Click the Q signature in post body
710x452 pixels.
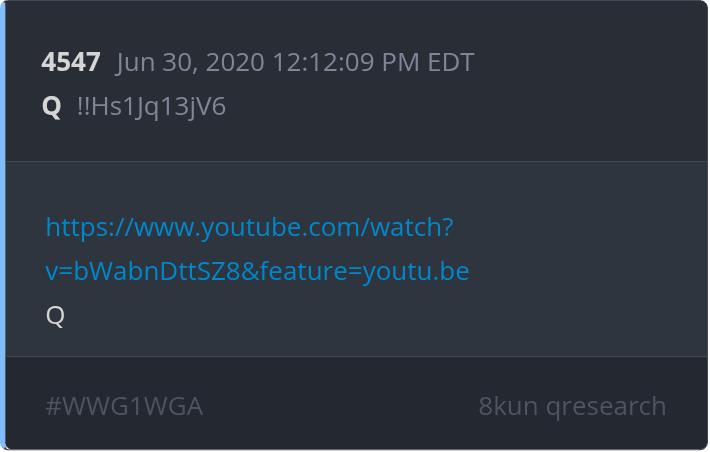coord(55,315)
